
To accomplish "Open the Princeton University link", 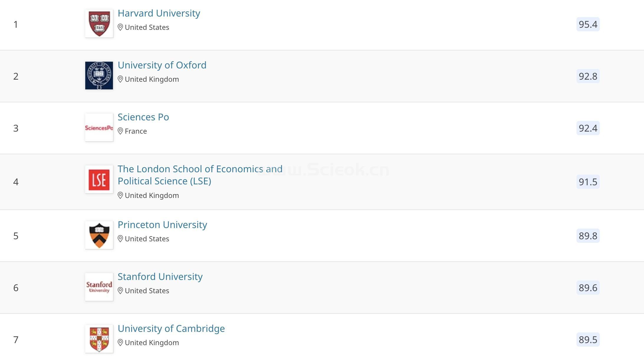I will coord(162,225).
